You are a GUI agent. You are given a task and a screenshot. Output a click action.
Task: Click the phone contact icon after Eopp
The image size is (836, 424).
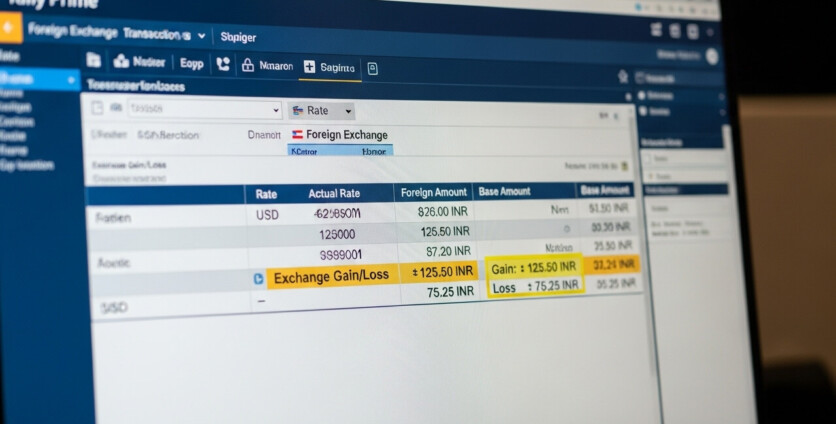point(223,65)
